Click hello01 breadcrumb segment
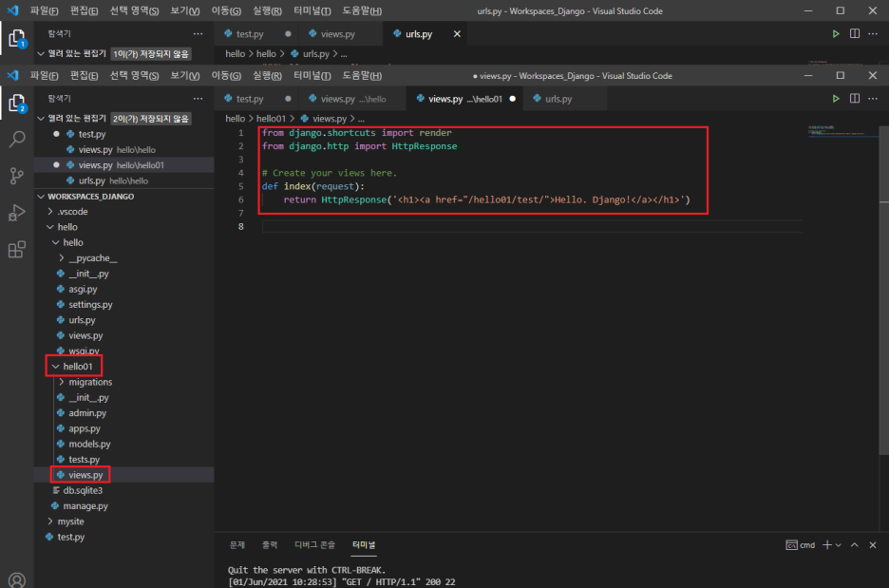The height and width of the screenshot is (588, 889). [x=271, y=119]
